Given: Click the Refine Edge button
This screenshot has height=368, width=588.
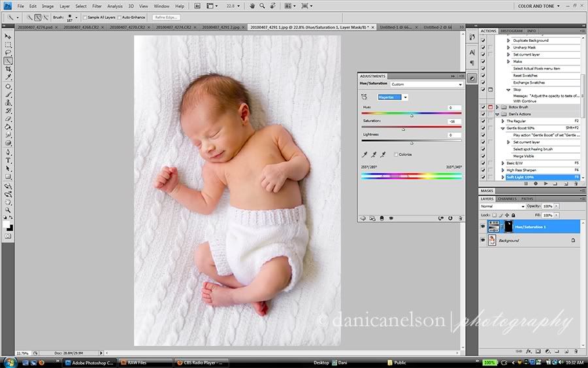Looking at the screenshot, I should point(167,17).
